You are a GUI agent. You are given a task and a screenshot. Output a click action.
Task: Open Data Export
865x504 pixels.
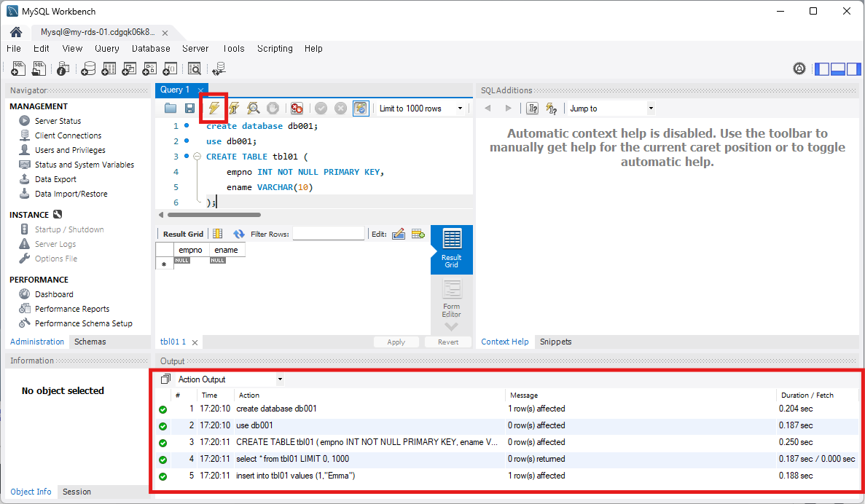click(55, 179)
